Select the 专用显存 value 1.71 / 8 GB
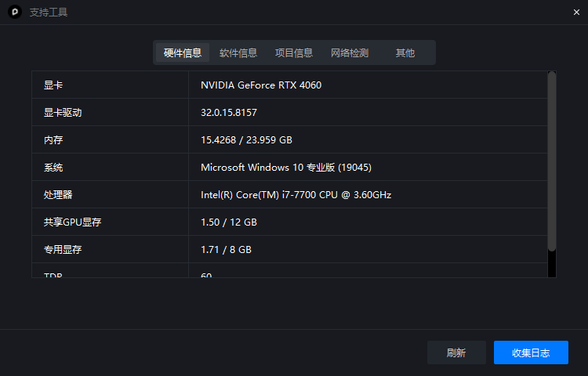 coord(226,250)
